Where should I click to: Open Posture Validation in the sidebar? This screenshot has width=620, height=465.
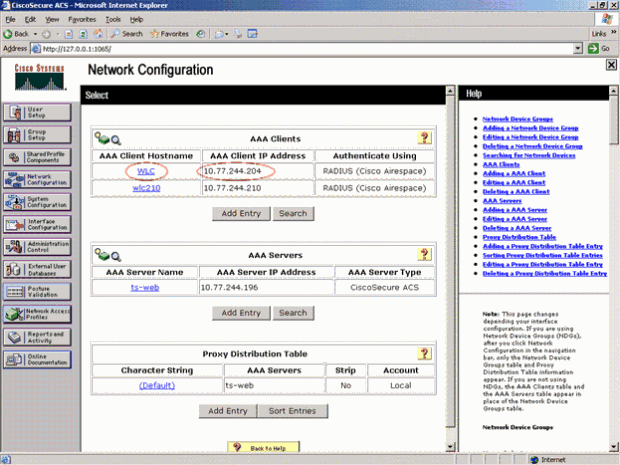[x=37, y=292]
